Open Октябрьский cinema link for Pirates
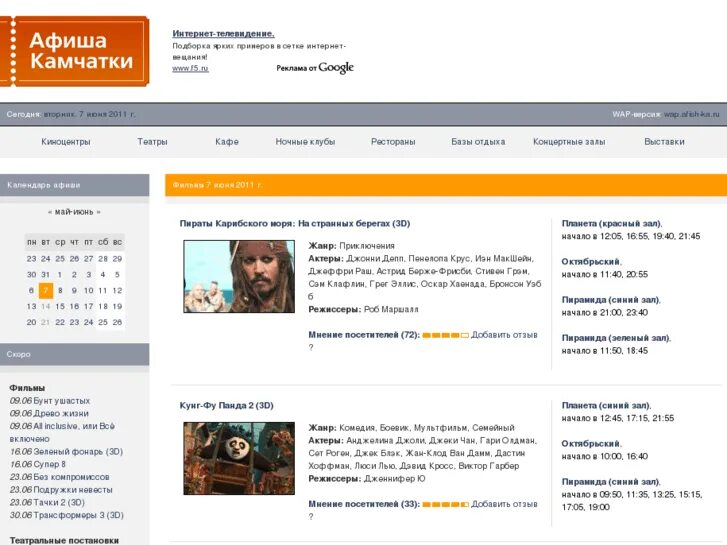The width and height of the screenshot is (727, 545). point(591,262)
